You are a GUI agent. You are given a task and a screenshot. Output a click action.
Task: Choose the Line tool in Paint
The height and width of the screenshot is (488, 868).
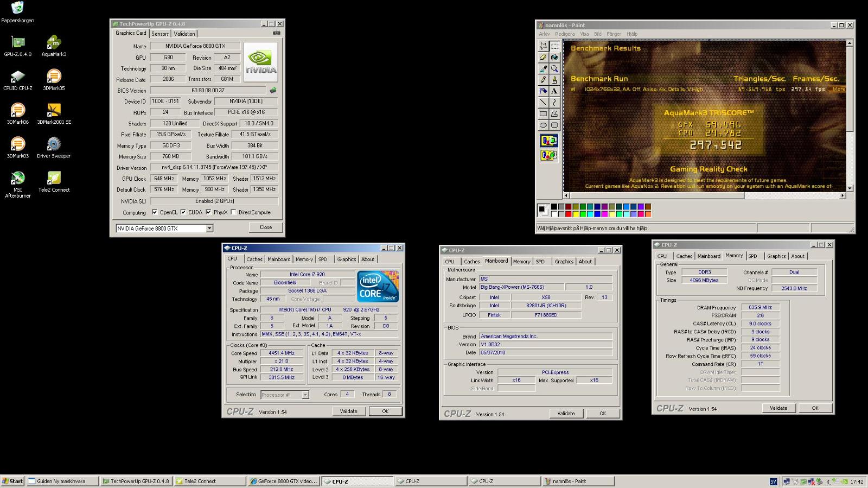pos(543,102)
